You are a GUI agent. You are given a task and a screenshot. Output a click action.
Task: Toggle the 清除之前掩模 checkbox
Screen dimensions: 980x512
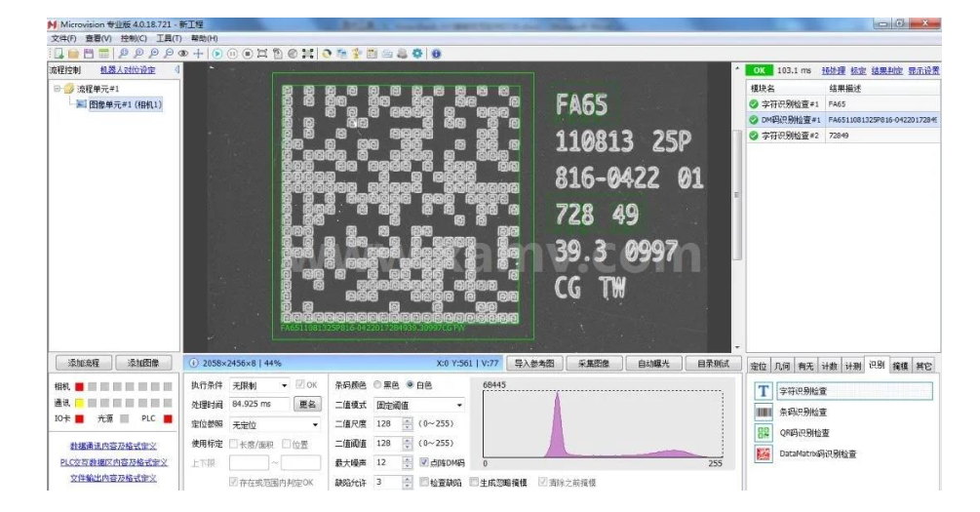[542, 482]
